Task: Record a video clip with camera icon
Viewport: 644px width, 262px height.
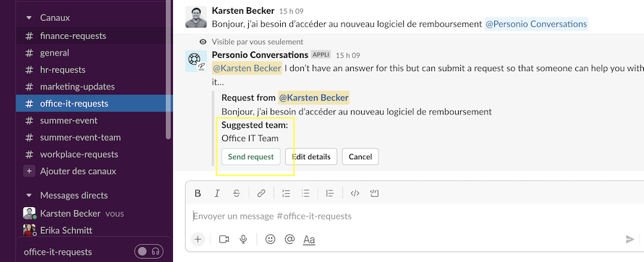Action: click(x=224, y=239)
